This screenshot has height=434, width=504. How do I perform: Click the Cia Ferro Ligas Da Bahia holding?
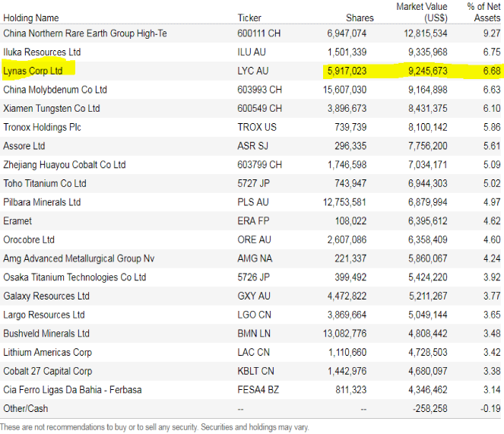(72, 390)
